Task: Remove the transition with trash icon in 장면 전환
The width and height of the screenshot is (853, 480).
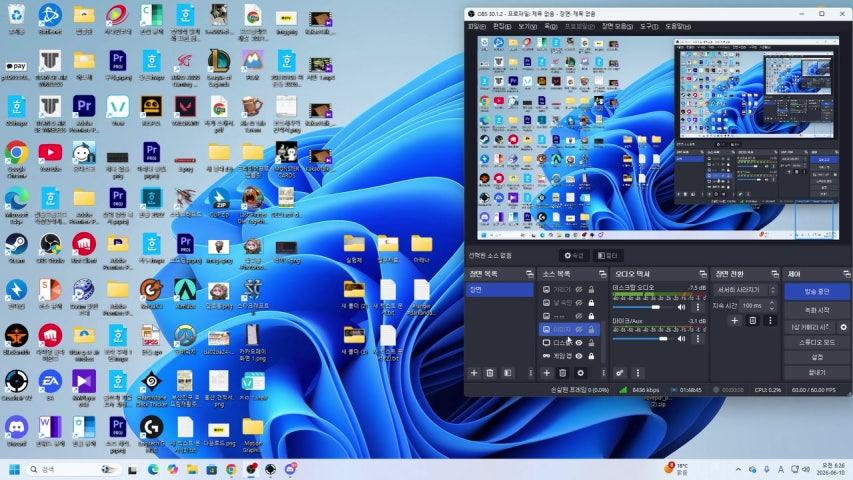Action: [x=752, y=321]
